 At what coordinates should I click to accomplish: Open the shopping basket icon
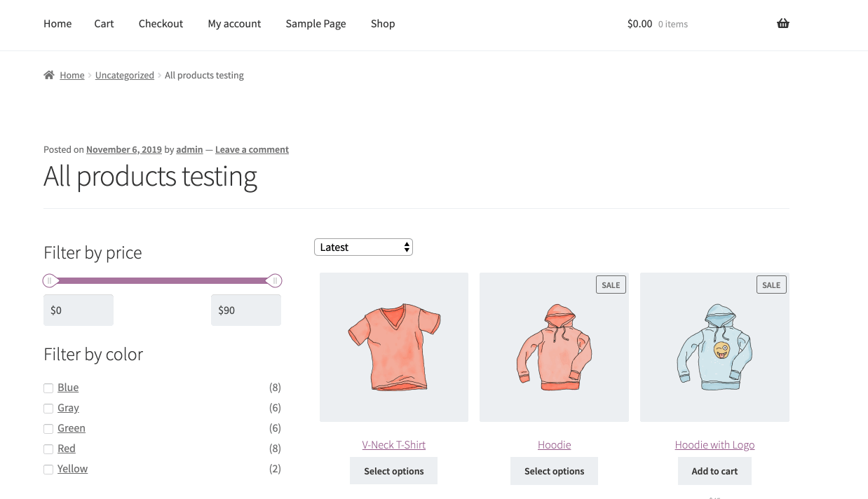pos(782,23)
